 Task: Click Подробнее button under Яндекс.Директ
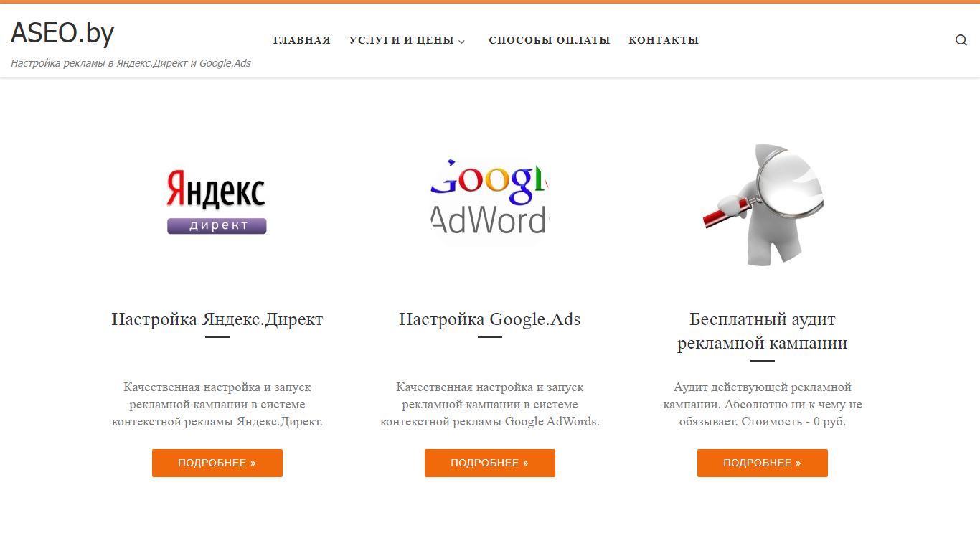(217, 463)
